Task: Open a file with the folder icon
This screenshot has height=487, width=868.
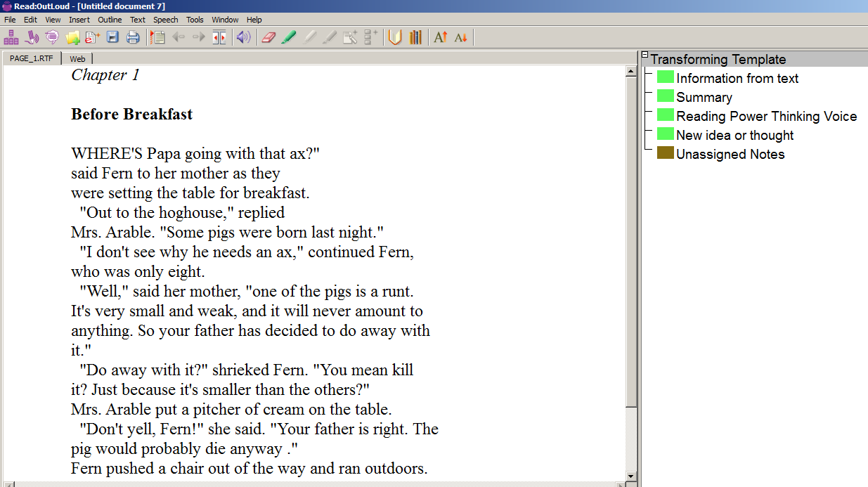Action: click(x=72, y=37)
